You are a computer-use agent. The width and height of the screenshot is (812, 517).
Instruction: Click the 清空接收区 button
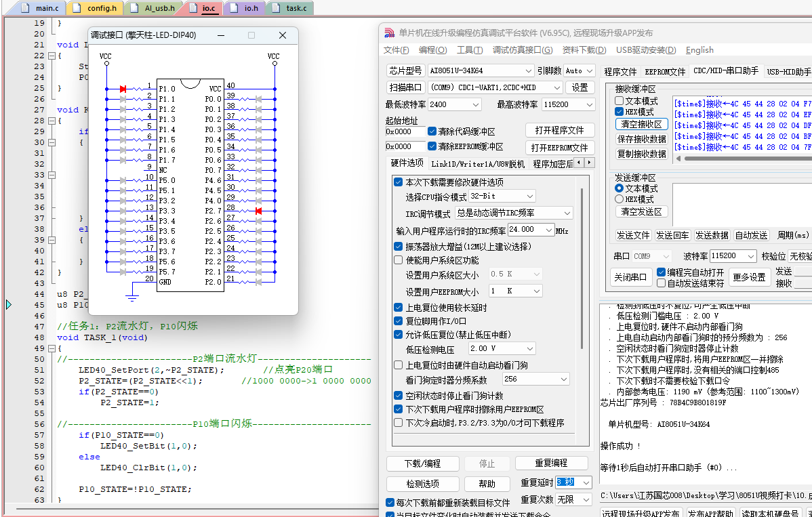[642, 125]
